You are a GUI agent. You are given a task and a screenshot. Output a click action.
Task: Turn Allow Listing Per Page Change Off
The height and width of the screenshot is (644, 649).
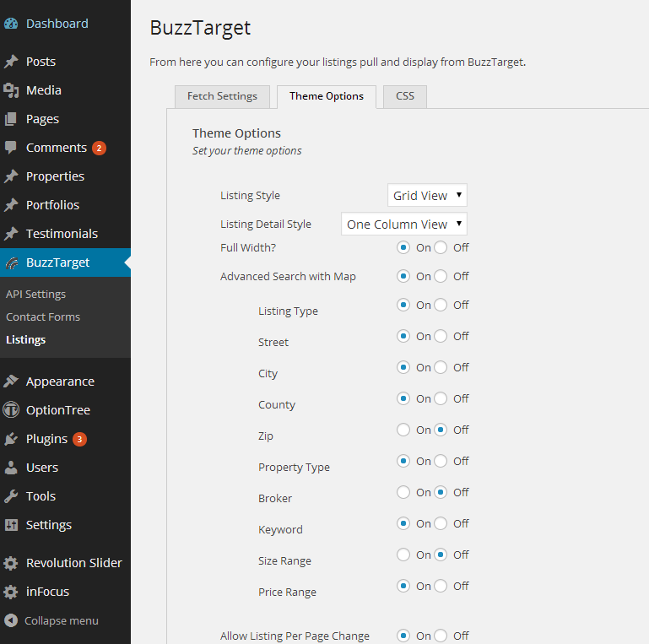coord(441,636)
